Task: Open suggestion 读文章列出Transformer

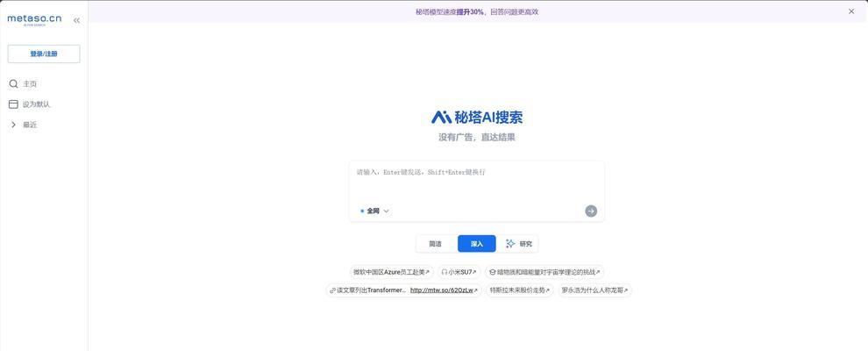Action: pyautogui.click(x=403, y=290)
